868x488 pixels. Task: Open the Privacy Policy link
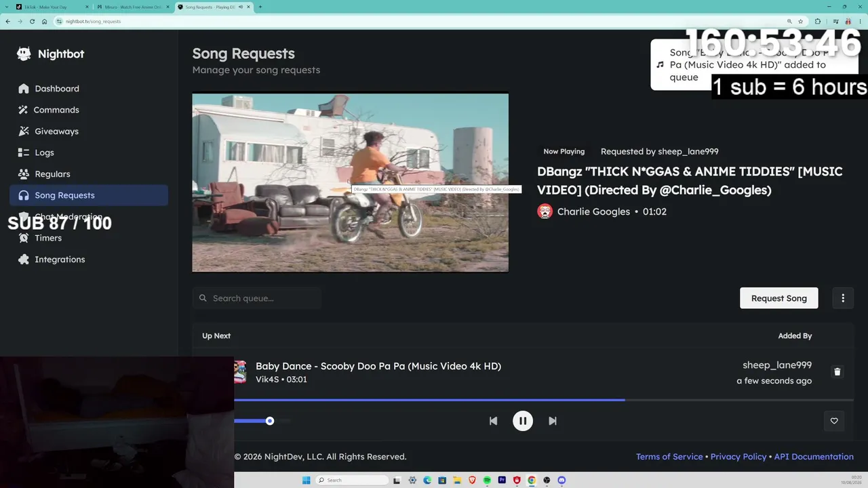pos(738,457)
